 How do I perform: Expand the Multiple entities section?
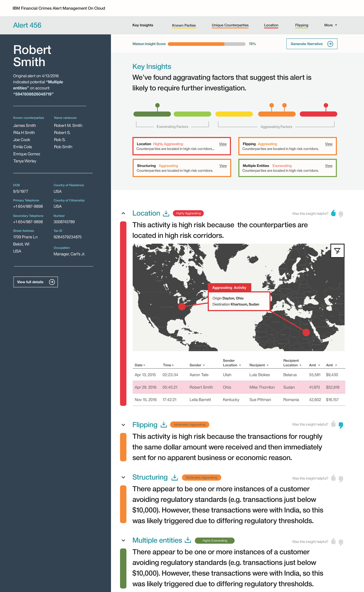(x=123, y=540)
